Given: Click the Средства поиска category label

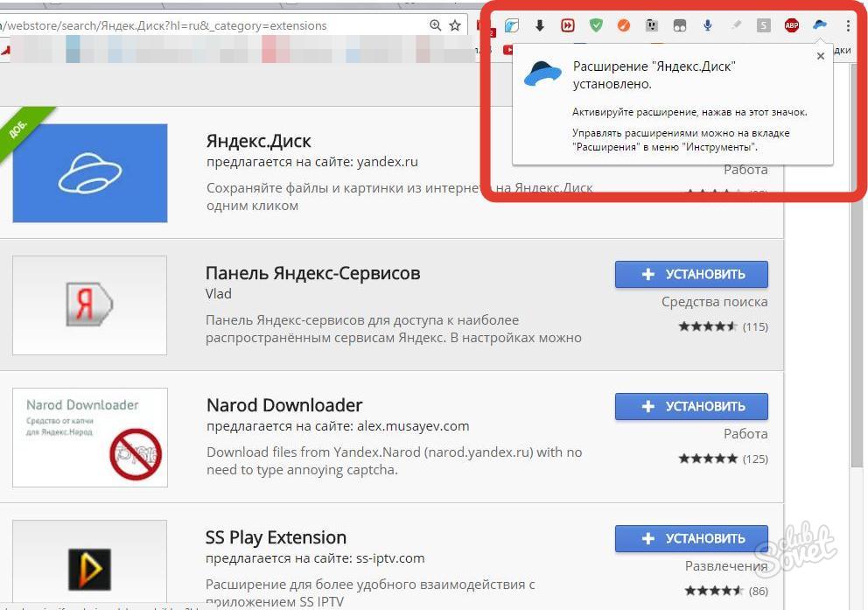Looking at the screenshot, I should click(715, 302).
